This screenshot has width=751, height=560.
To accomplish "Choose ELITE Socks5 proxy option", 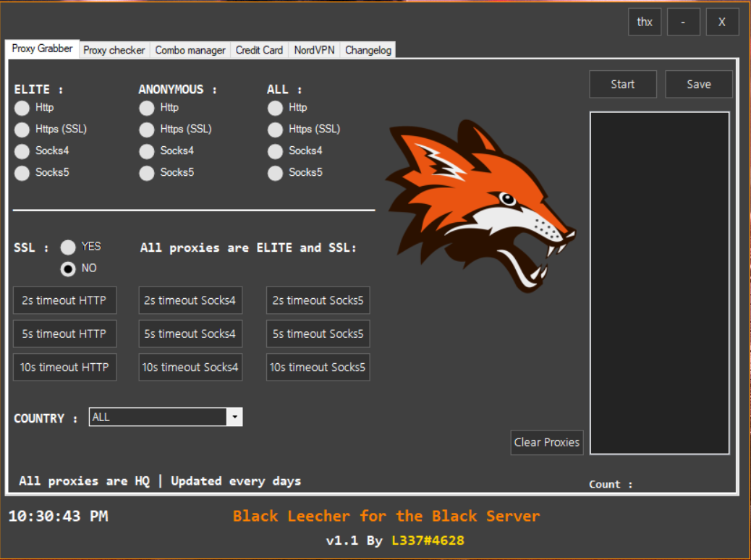I will pos(22,173).
